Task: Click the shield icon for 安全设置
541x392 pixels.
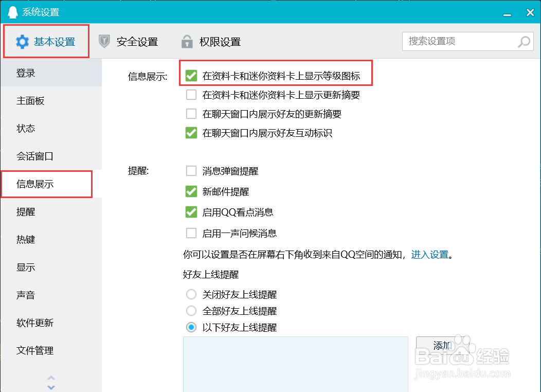Action: (x=104, y=41)
